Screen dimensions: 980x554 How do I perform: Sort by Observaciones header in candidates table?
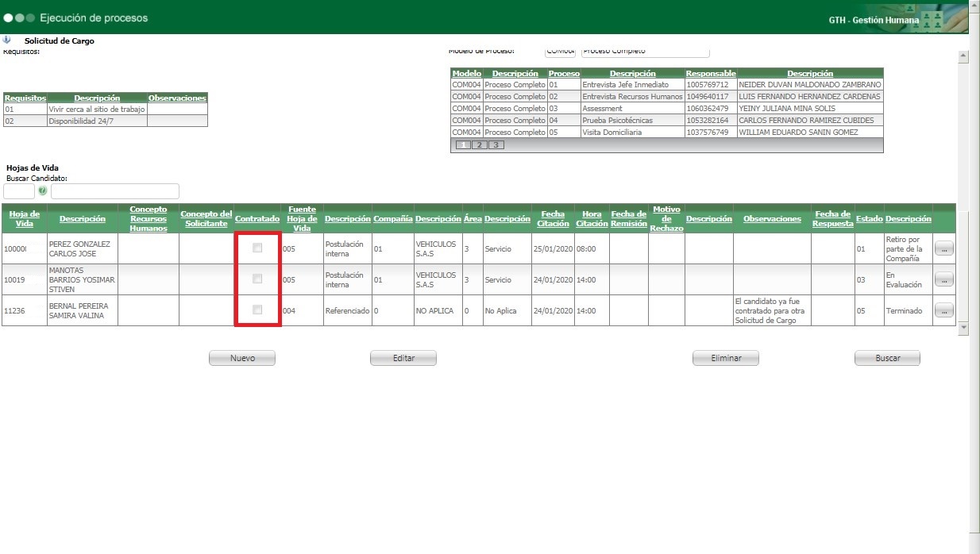coord(772,218)
